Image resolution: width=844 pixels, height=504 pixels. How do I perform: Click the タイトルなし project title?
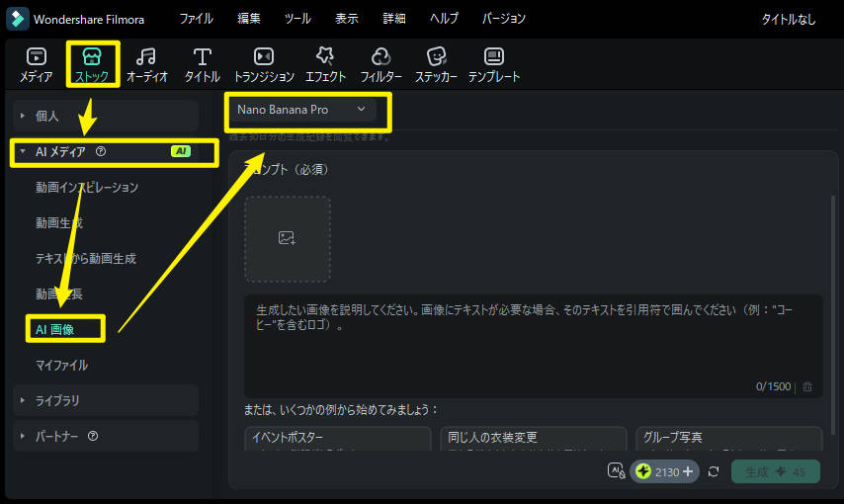pos(788,20)
